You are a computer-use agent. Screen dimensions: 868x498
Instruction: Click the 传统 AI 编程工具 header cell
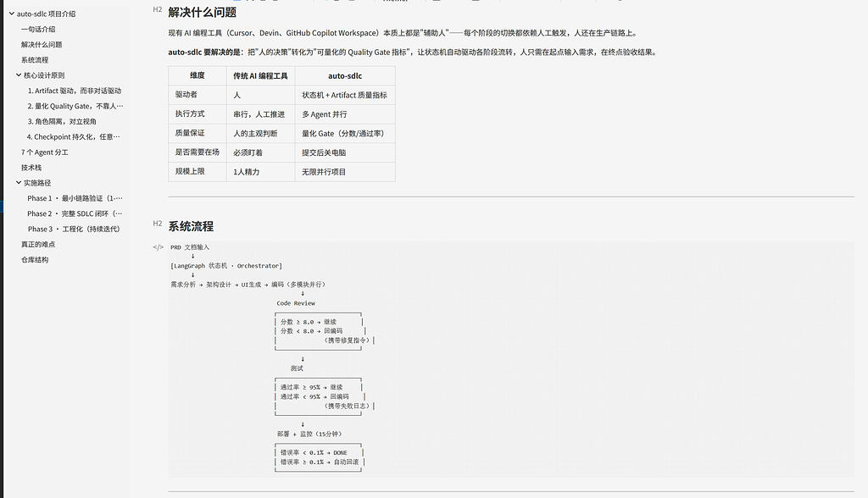pyautogui.click(x=261, y=76)
